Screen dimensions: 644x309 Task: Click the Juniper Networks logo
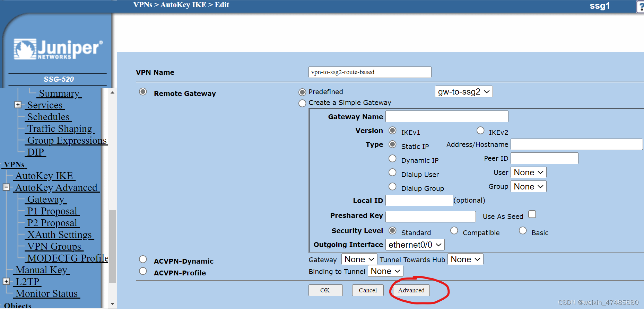58,49
